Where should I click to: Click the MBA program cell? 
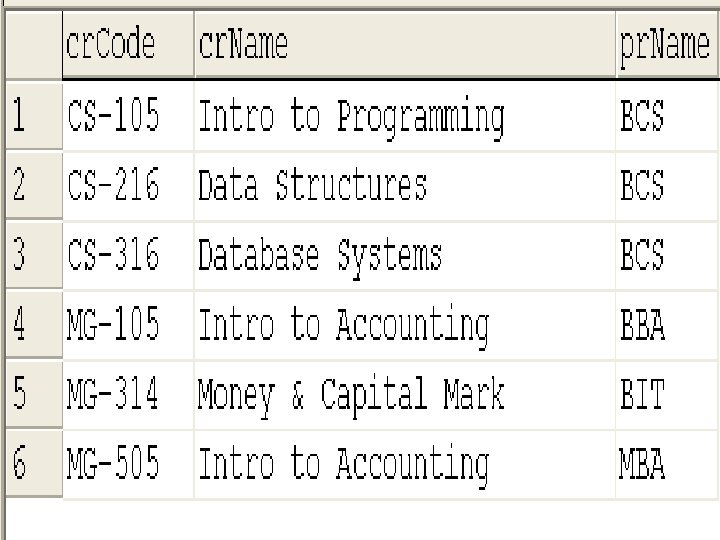[668, 463]
